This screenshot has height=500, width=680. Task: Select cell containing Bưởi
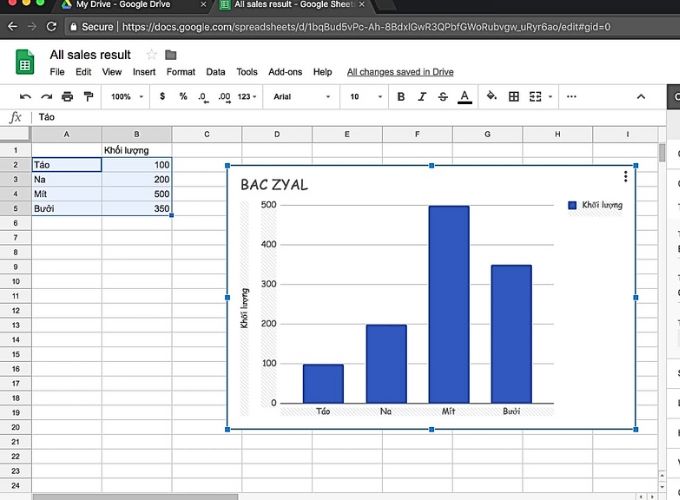pyautogui.click(x=66, y=209)
